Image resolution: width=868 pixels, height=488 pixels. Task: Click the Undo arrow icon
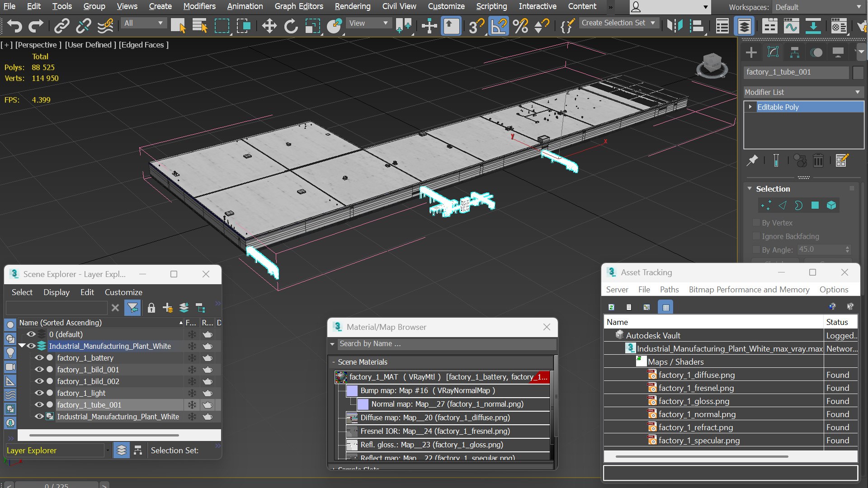pos(14,26)
